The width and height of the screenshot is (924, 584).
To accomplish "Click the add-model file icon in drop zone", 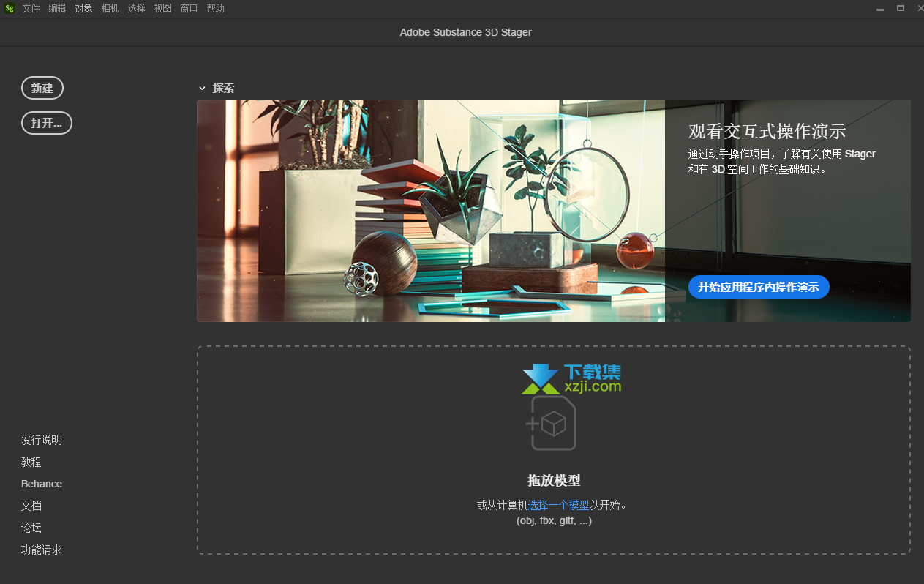I will pos(551,423).
